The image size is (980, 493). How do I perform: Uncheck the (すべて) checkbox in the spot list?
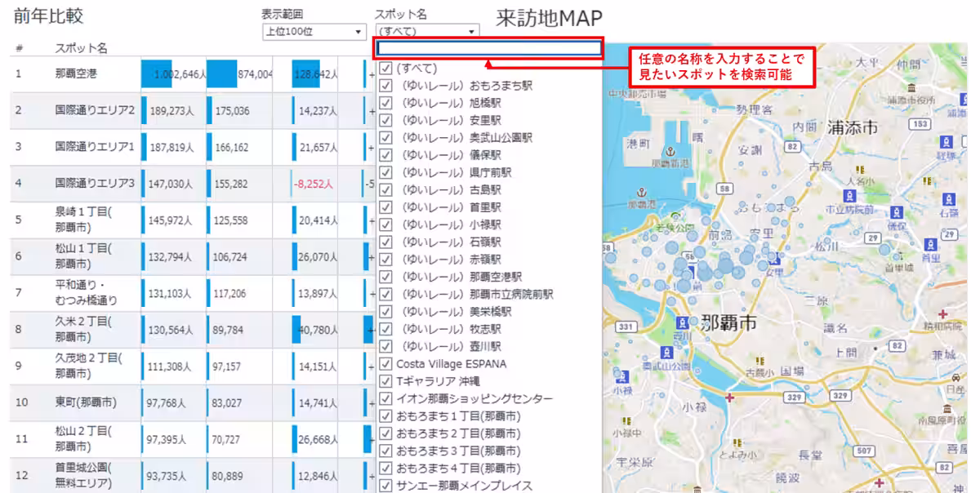tap(385, 67)
